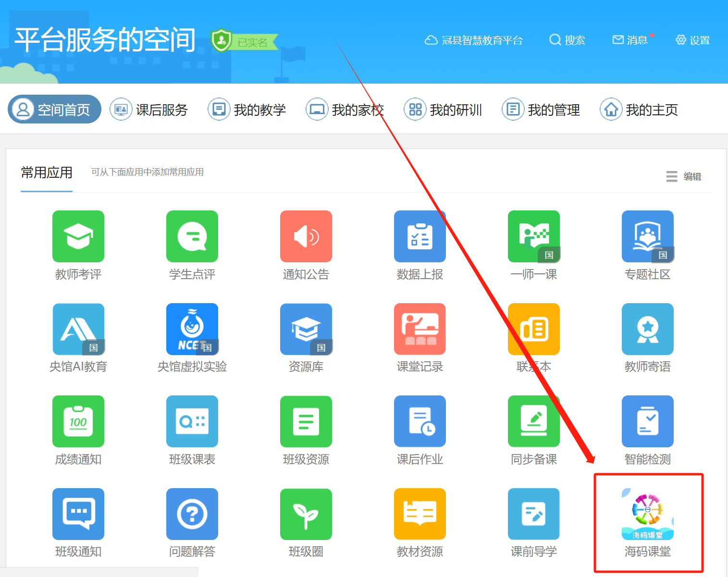The image size is (728, 577).
Task: Switch to the 课后服务 tab
Action: click(x=149, y=110)
